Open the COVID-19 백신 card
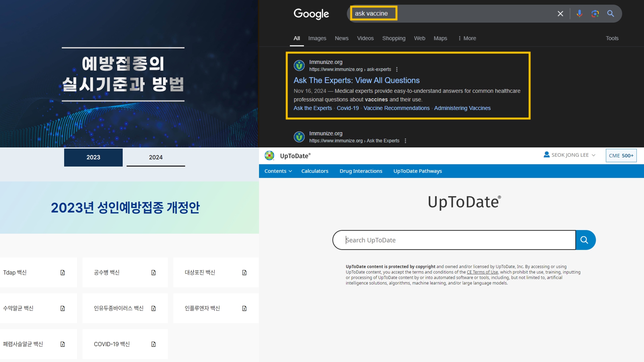The height and width of the screenshot is (362, 644). point(125,344)
